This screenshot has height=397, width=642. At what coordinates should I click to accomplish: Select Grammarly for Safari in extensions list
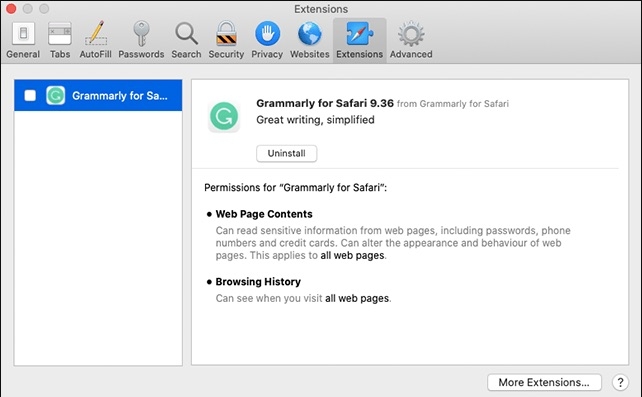point(98,95)
